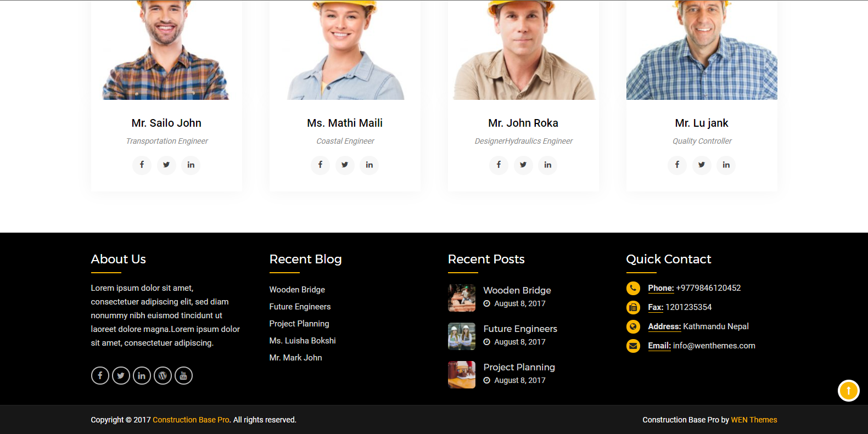The width and height of the screenshot is (868, 434).
Task: Select Ms. Luisha Bokshi blog link
Action: pos(303,341)
